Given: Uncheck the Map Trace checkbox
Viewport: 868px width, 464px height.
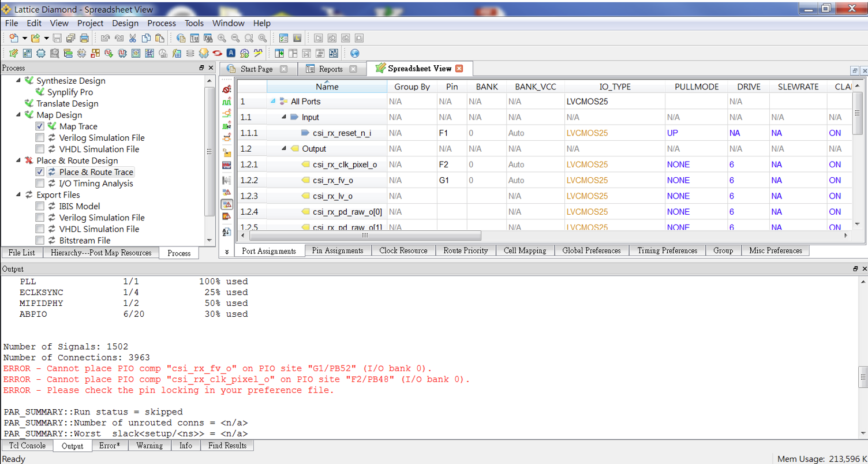Looking at the screenshot, I should (x=39, y=126).
